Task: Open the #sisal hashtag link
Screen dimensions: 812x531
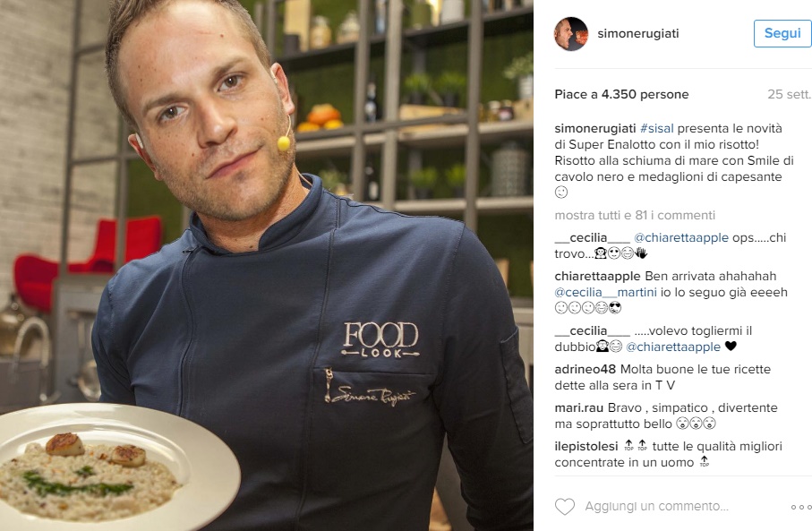Action: [x=656, y=128]
